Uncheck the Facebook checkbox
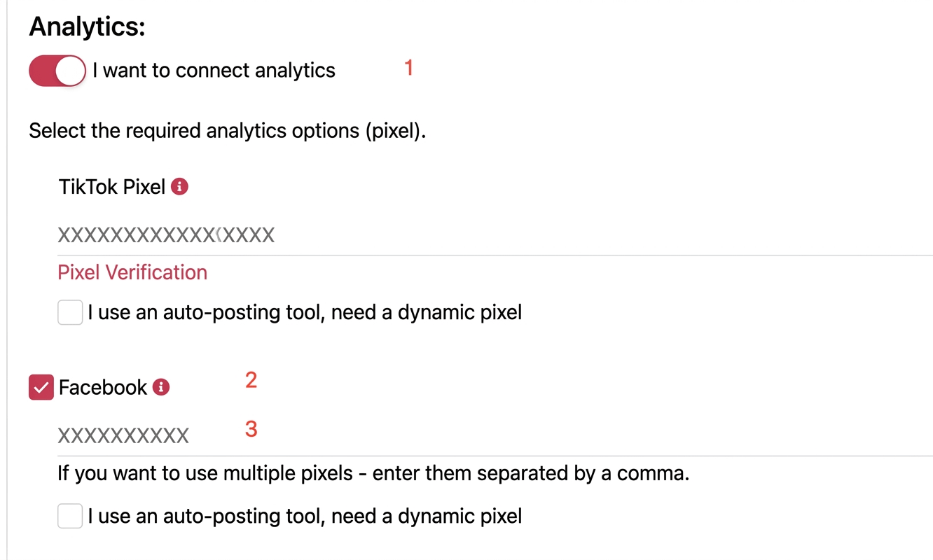The width and height of the screenshot is (933, 560). coord(41,387)
